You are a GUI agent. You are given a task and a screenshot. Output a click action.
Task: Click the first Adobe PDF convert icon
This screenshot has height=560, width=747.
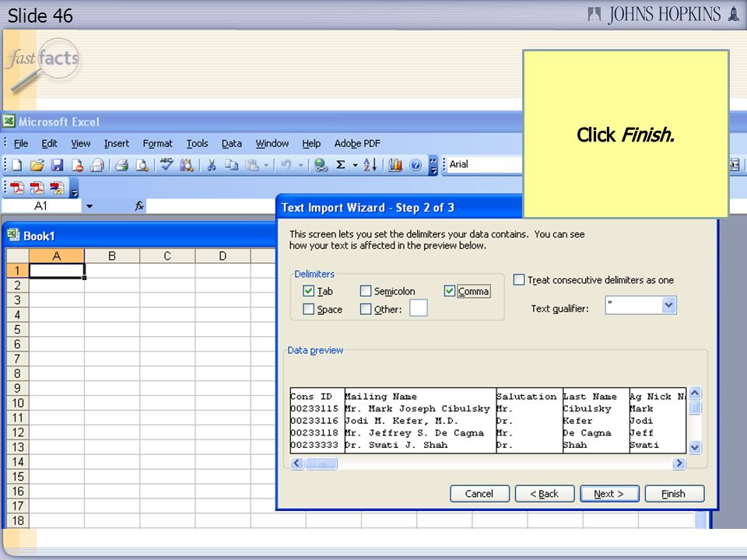[x=17, y=188]
